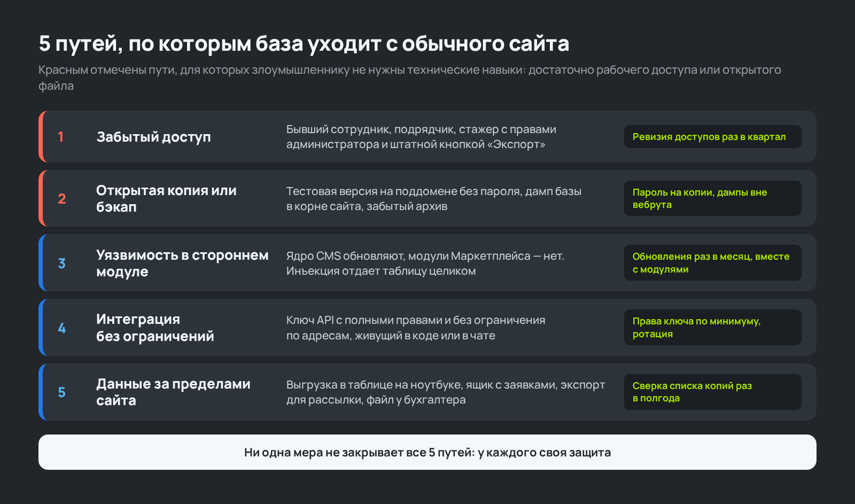Click the footer «Ни одна мера не закрывает все 5 путей»
This screenshot has width=855, height=504.
click(428, 452)
